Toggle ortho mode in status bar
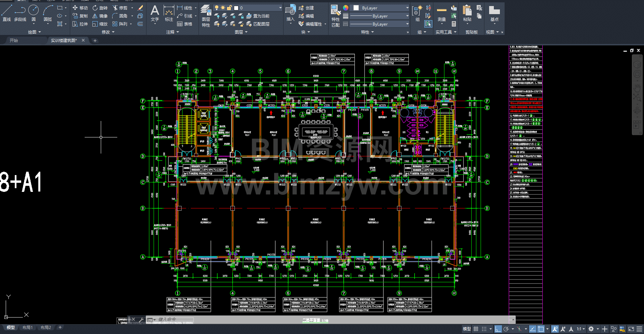This screenshot has height=334, width=644. tap(498, 329)
